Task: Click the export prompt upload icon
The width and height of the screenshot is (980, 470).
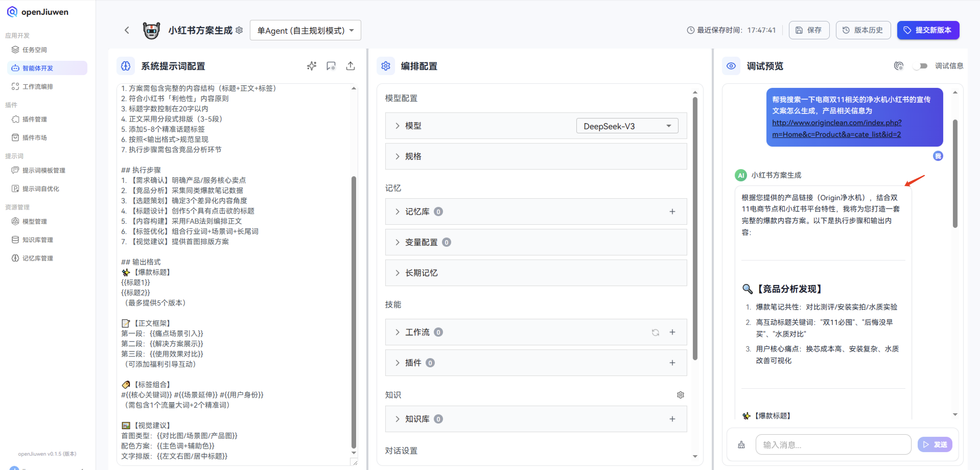Action: coord(350,66)
